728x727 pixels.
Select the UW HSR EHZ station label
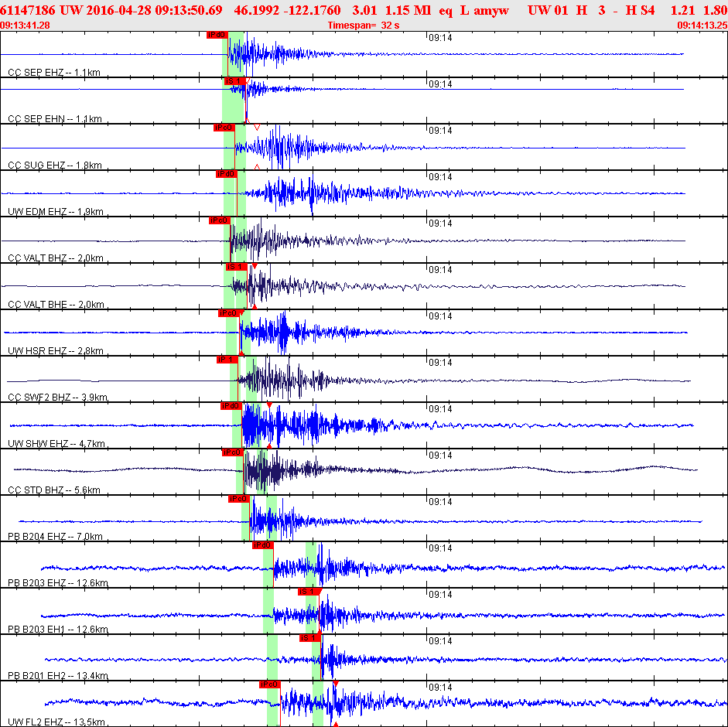coord(55,351)
